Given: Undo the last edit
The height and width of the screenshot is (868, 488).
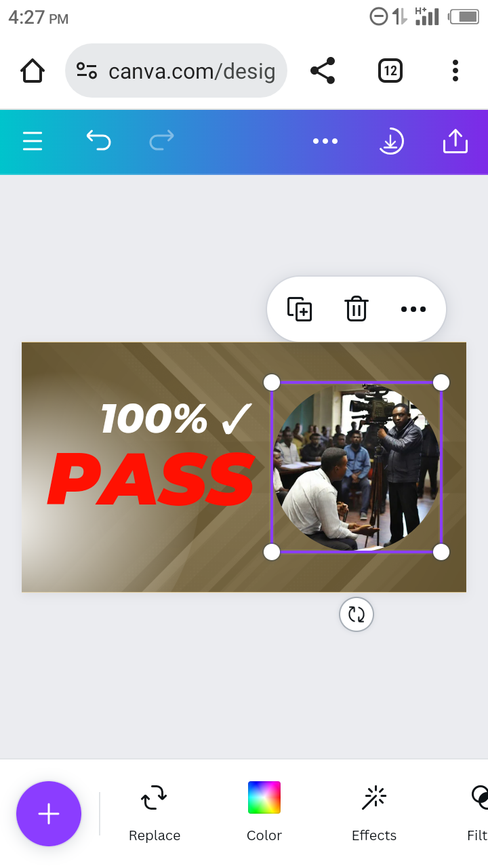Looking at the screenshot, I should (x=98, y=140).
